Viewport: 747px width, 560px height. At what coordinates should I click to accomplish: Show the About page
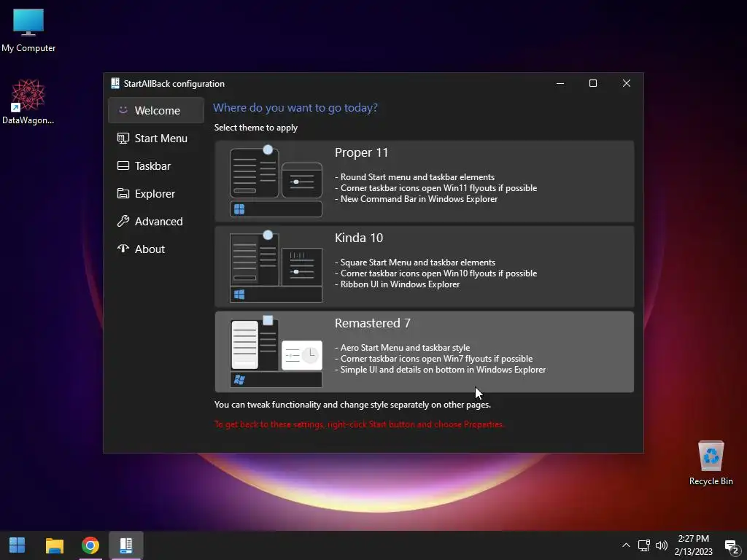coord(156,249)
